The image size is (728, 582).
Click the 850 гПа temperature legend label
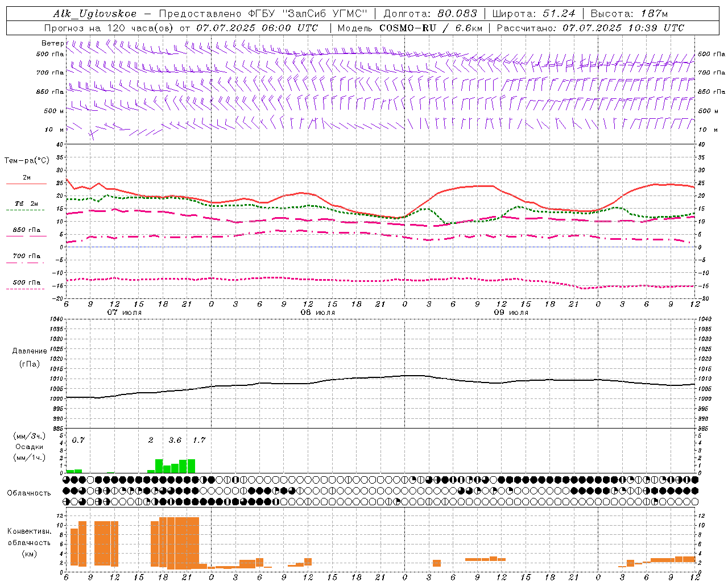[x=27, y=230]
